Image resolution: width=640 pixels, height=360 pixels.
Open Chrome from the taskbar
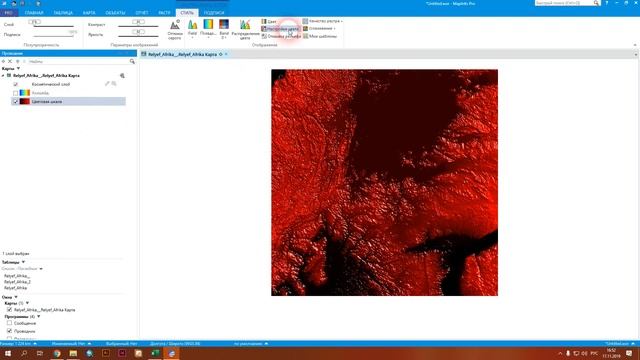(57, 353)
